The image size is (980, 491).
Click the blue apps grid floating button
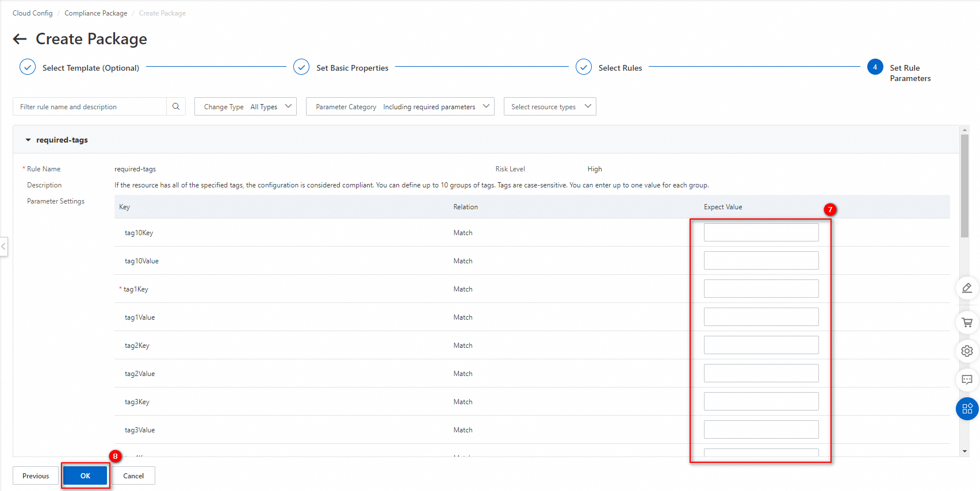tap(967, 409)
